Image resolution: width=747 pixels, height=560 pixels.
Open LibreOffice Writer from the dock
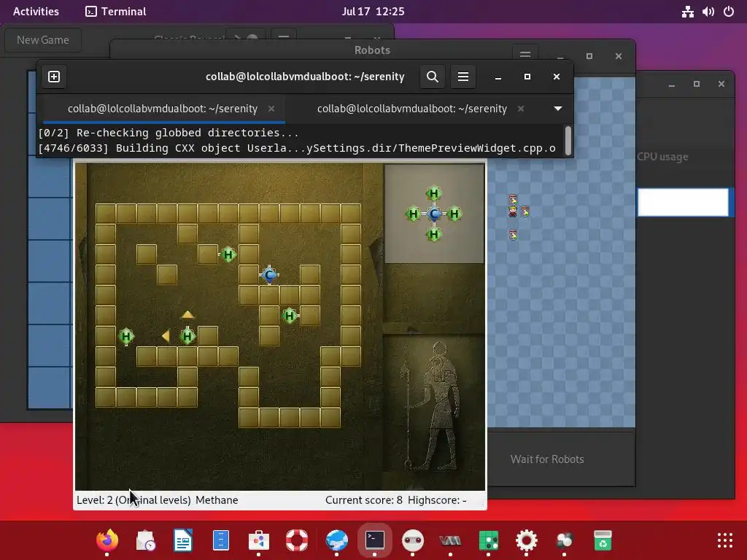[183, 540]
